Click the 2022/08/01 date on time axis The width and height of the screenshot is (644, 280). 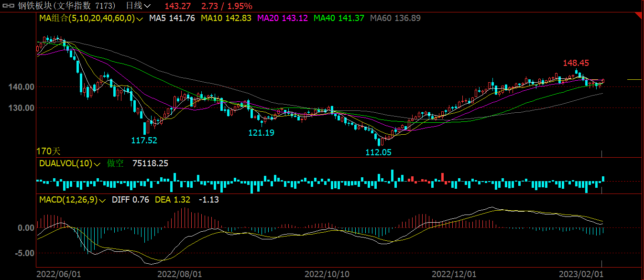click(x=180, y=274)
